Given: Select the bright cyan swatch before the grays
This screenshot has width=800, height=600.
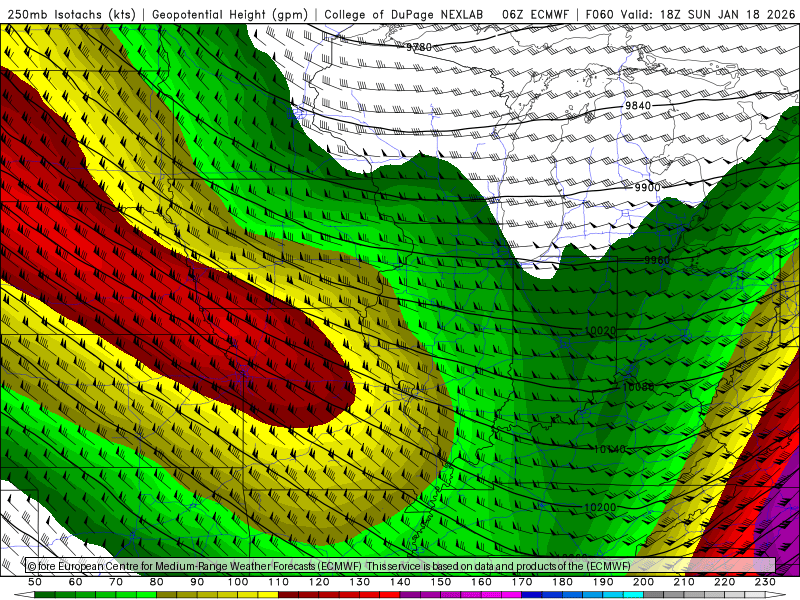Looking at the screenshot, I should coord(633,593).
